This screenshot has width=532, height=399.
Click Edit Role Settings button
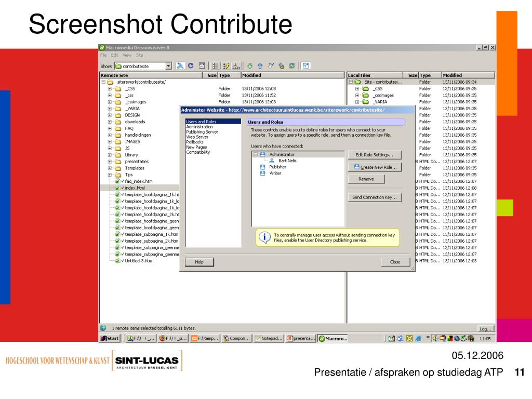pyautogui.click(x=375, y=155)
